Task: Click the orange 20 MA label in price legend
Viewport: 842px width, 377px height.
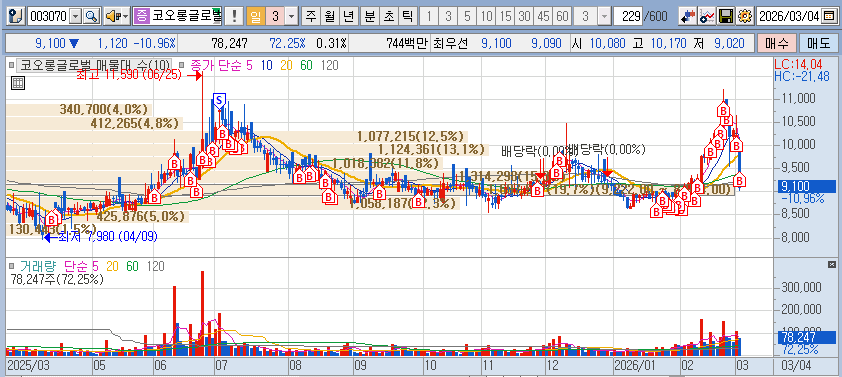Action: [286, 66]
